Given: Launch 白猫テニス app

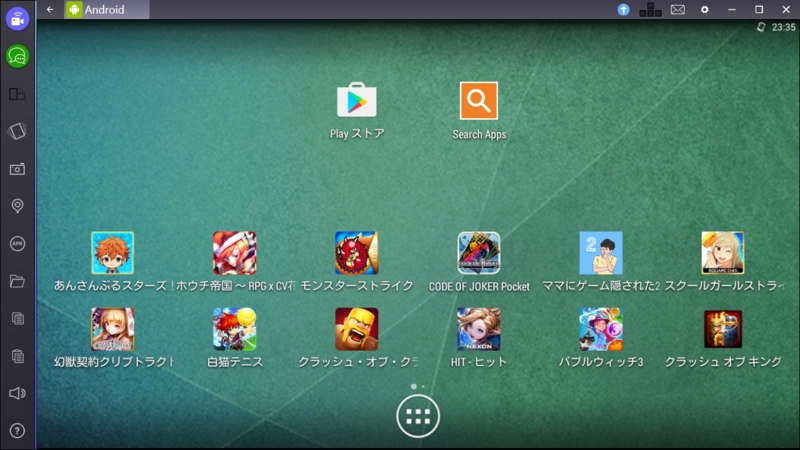Looking at the screenshot, I should [x=235, y=329].
